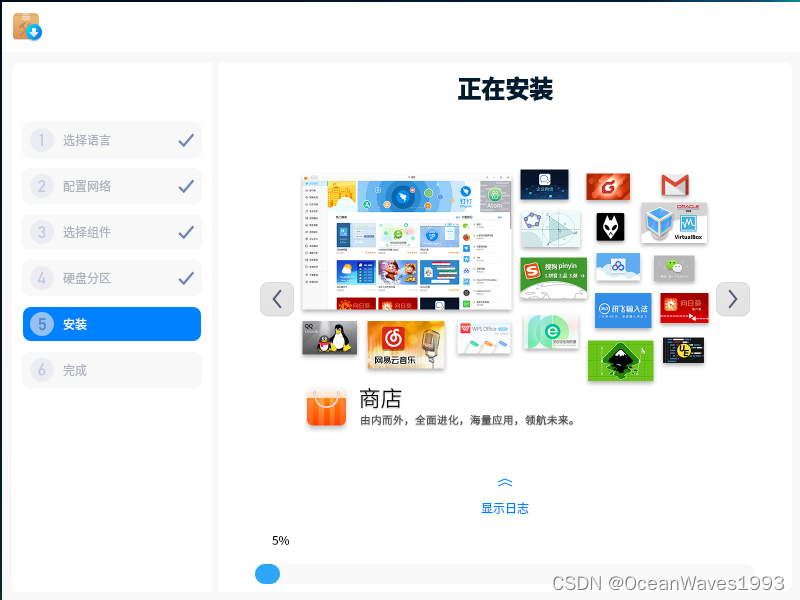Click the 网易云音乐 tile
Viewport: 800px width, 600px height.
(x=406, y=344)
